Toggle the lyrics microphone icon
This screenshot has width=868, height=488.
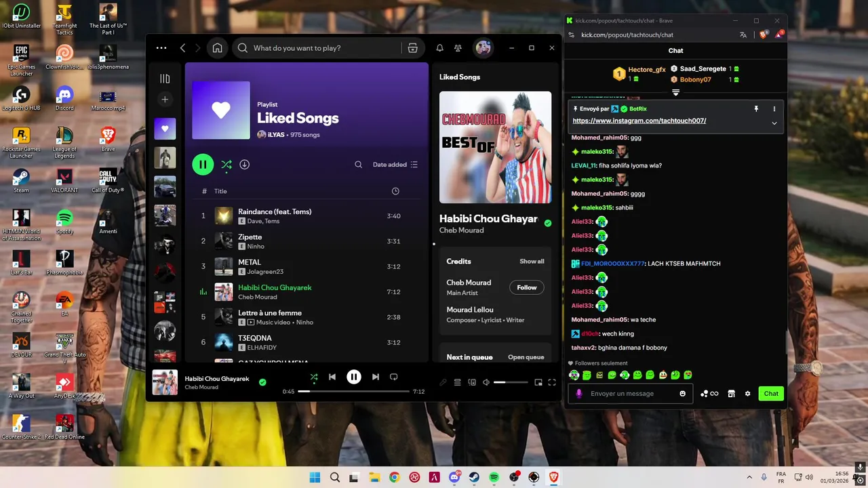(x=443, y=382)
